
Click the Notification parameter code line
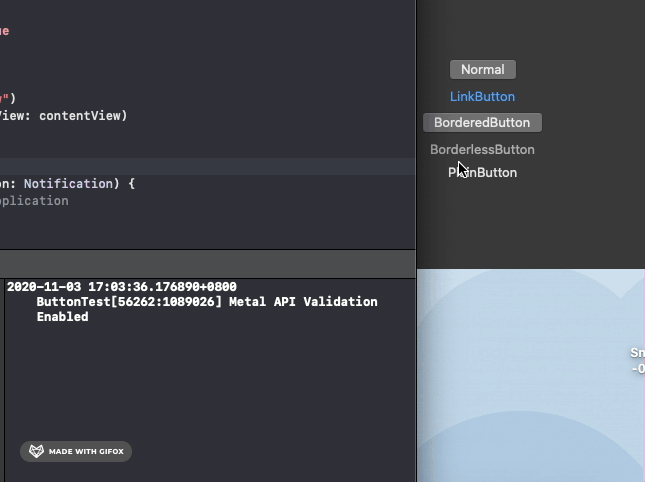pos(70,184)
